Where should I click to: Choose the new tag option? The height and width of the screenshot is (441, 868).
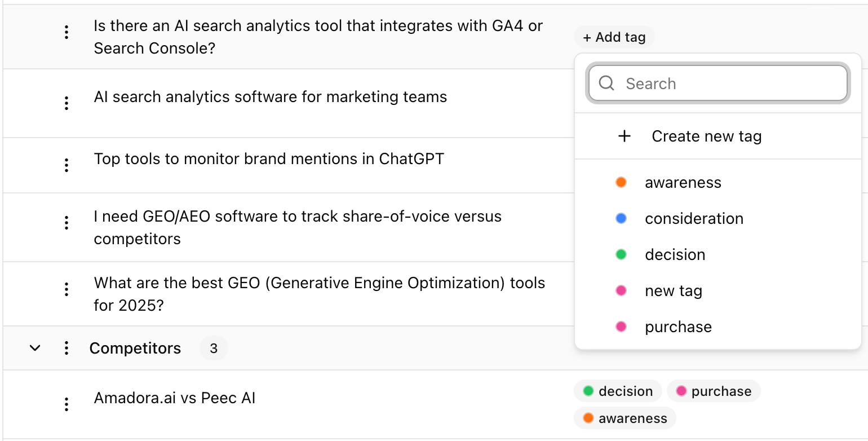pos(718,291)
